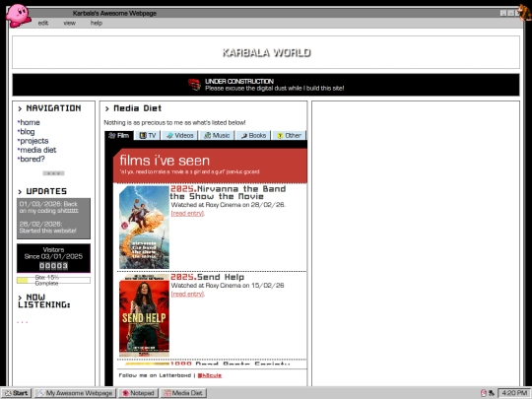Open the edit menu
The image size is (532, 399).
[43, 23]
